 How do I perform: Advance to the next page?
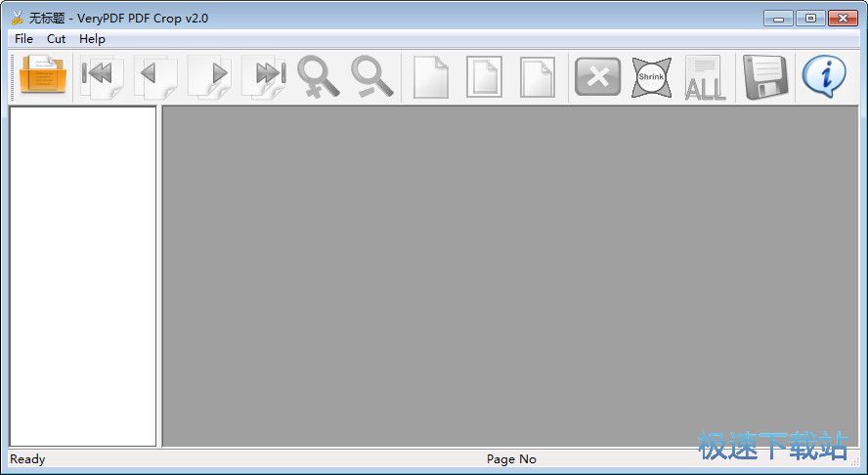pos(210,77)
